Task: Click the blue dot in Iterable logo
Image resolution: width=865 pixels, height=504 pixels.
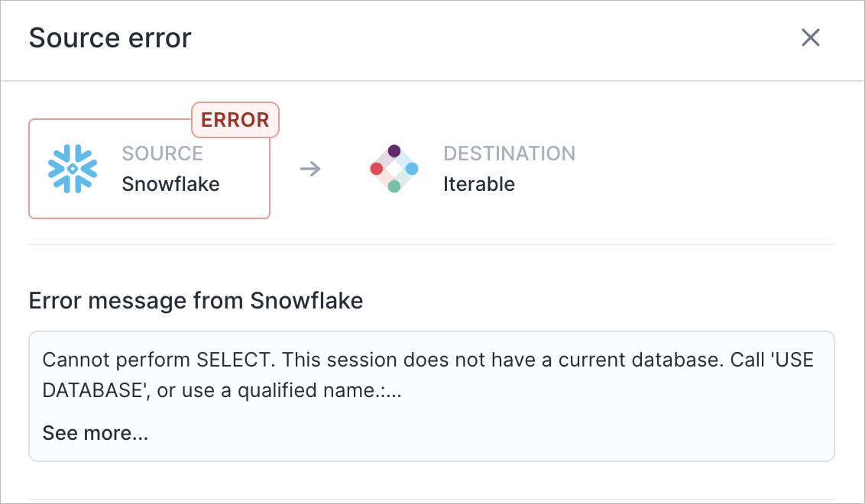Action: pos(412,169)
